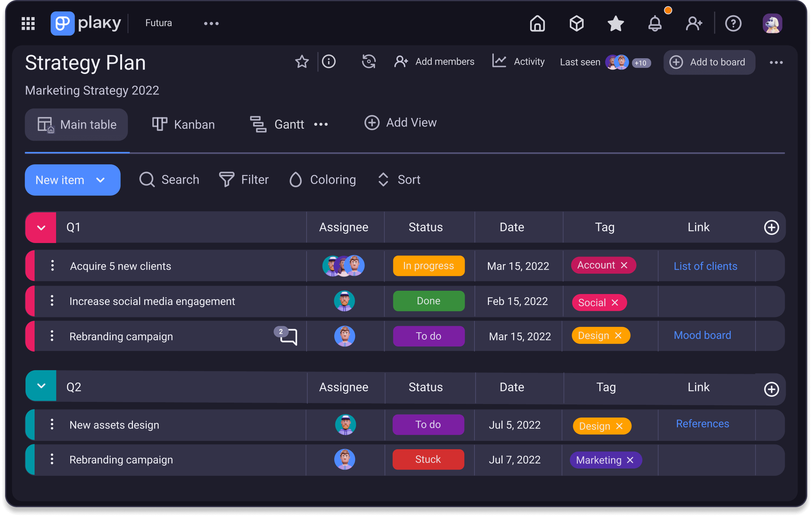
Task: Click the Add to board button
Action: [709, 62]
